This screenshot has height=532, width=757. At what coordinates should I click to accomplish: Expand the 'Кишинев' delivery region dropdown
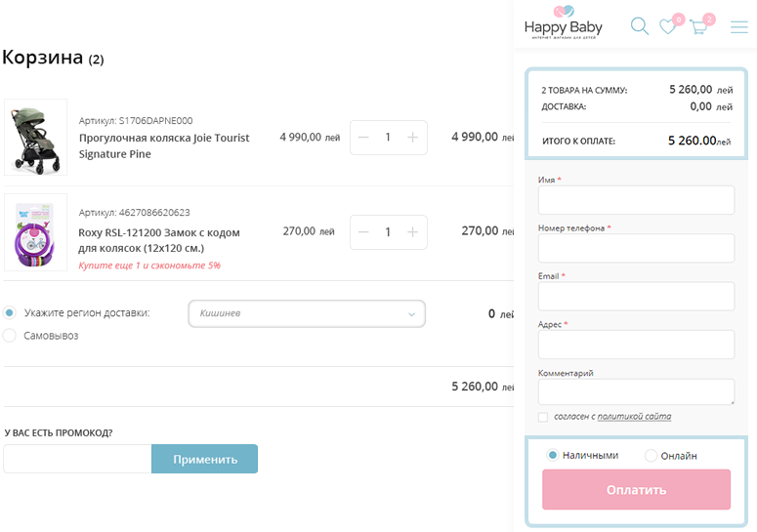(307, 313)
